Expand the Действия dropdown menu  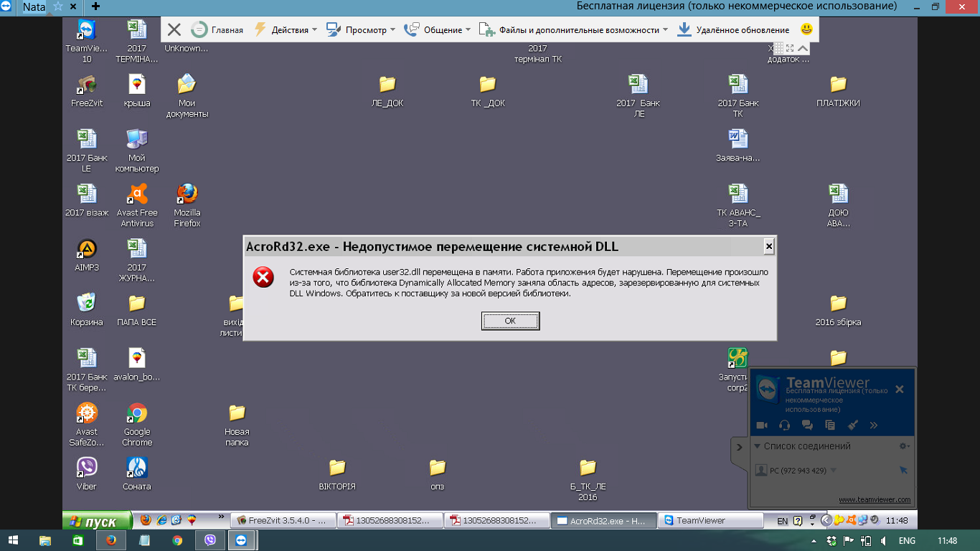(286, 29)
